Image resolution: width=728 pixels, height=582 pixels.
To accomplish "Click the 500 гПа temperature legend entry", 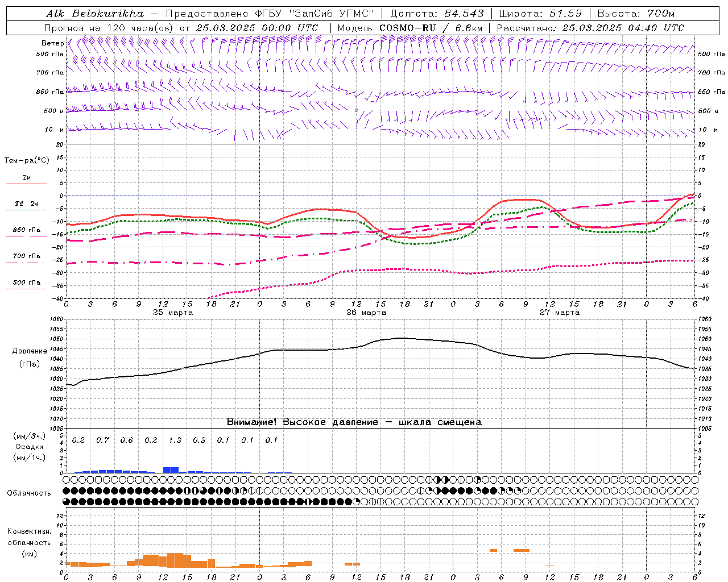I will click(27, 282).
